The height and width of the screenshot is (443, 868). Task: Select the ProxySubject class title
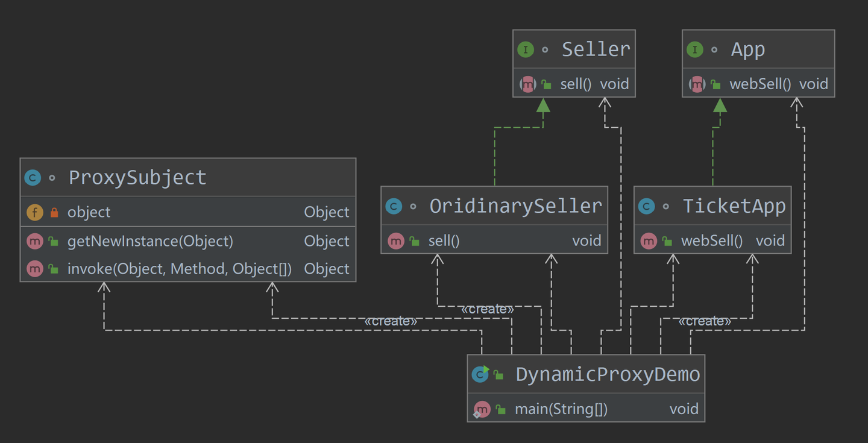pos(137,177)
